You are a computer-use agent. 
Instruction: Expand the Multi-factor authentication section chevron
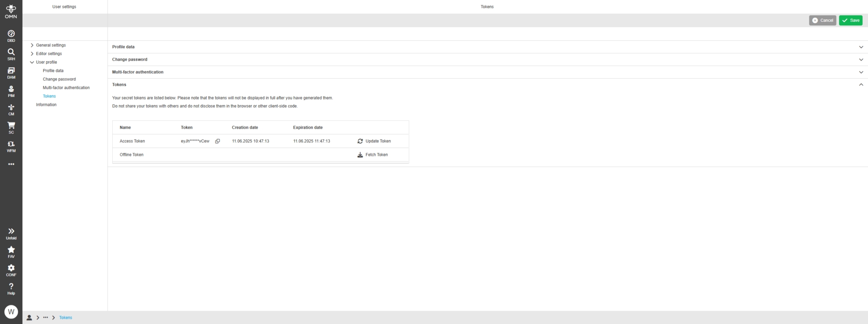(x=861, y=72)
